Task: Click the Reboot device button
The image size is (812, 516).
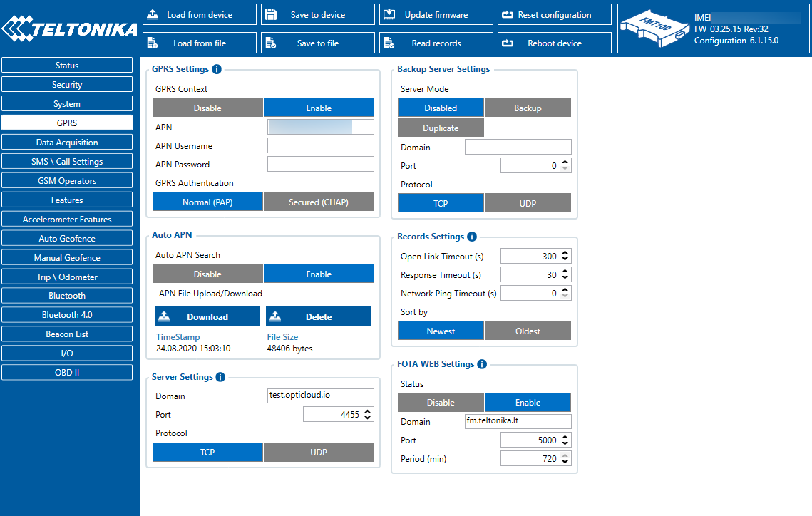Action: (x=554, y=43)
